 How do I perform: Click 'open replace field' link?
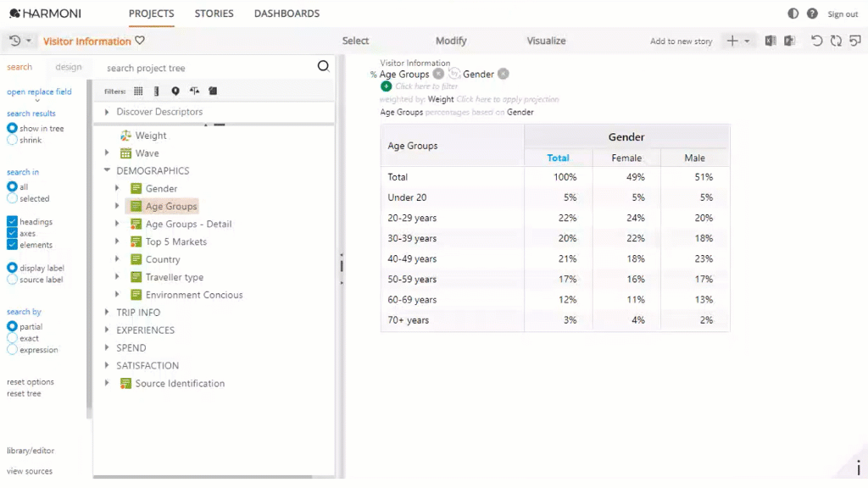coord(39,91)
